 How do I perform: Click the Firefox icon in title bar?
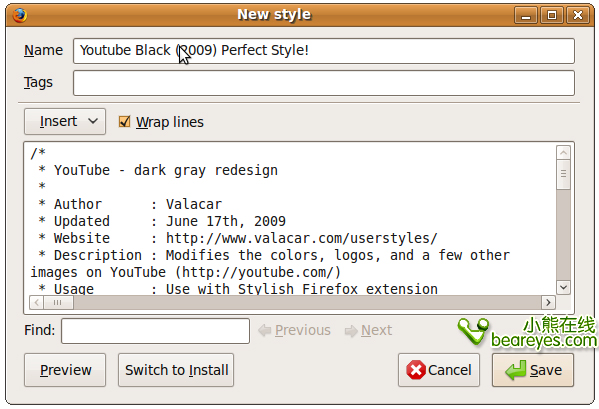(x=19, y=15)
